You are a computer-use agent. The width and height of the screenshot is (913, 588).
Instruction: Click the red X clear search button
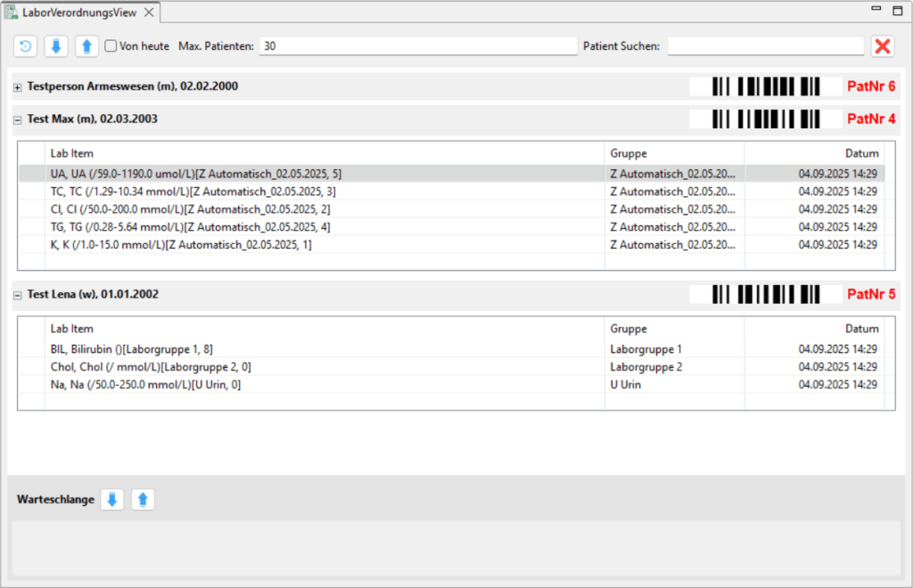tap(883, 46)
